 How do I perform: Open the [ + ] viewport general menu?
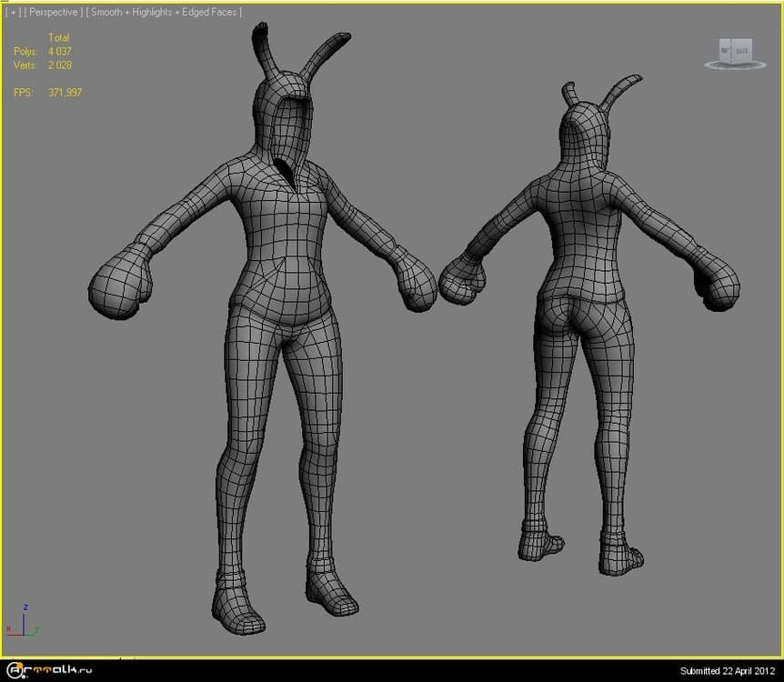(14, 12)
